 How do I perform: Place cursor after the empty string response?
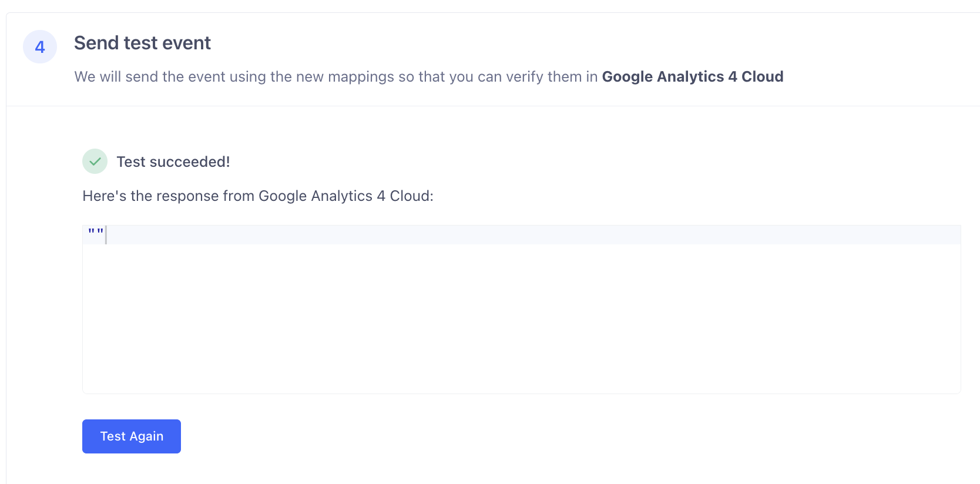(x=105, y=235)
